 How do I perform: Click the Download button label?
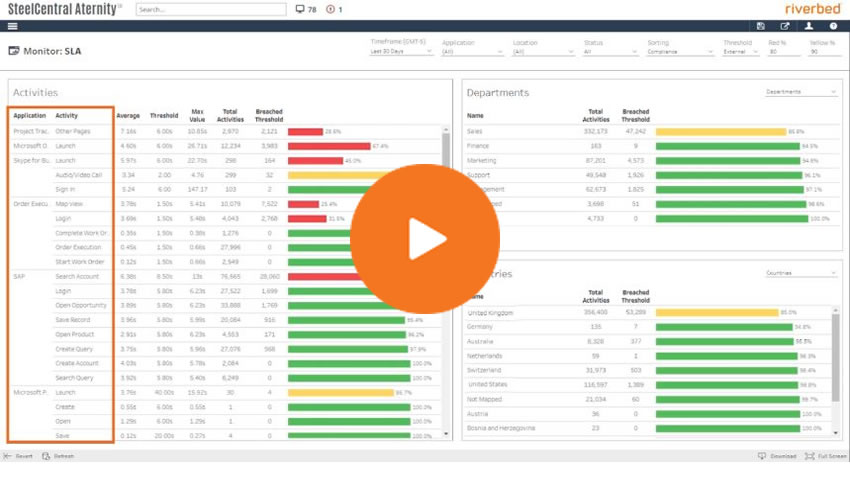[783, 456]
